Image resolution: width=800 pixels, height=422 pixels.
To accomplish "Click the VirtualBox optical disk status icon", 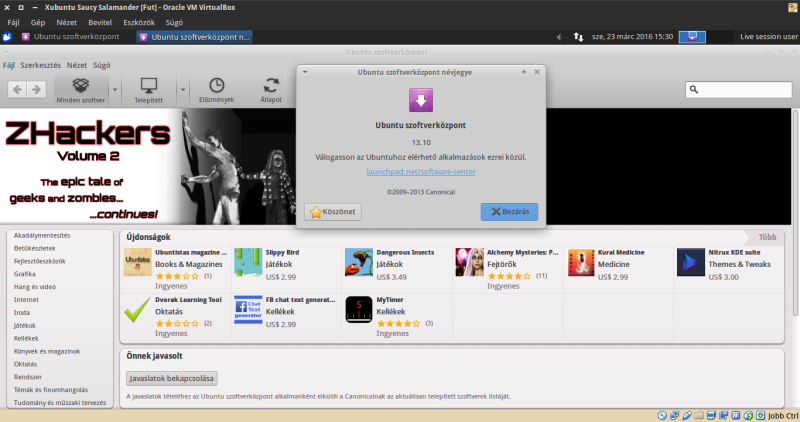I will tap(662, 416).
